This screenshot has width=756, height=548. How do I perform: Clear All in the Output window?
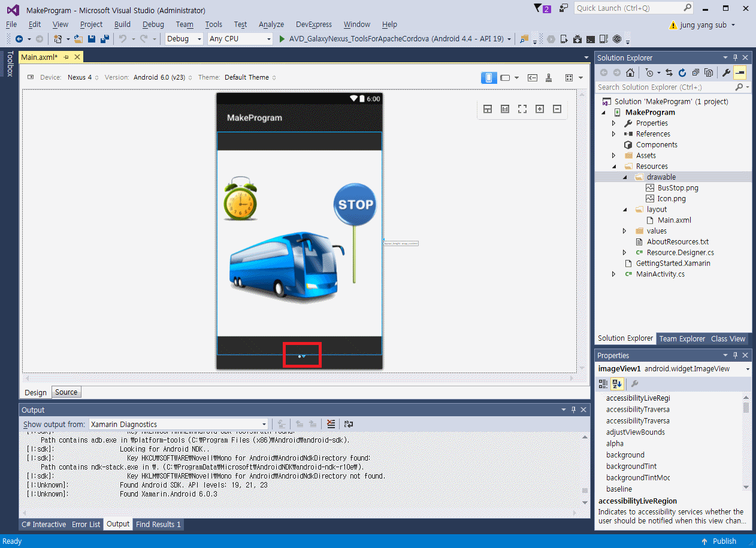point(331,424)
